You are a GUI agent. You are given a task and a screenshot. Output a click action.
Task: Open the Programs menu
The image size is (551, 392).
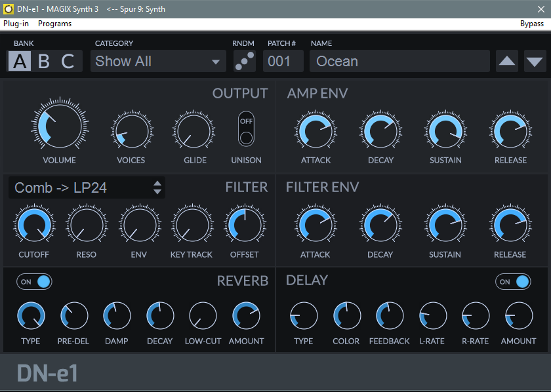55,24
